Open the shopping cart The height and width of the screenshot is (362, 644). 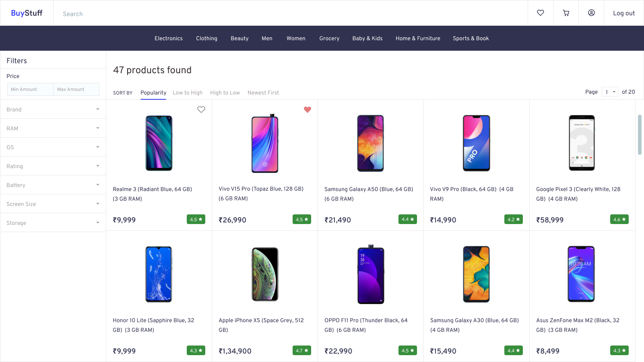566,13
